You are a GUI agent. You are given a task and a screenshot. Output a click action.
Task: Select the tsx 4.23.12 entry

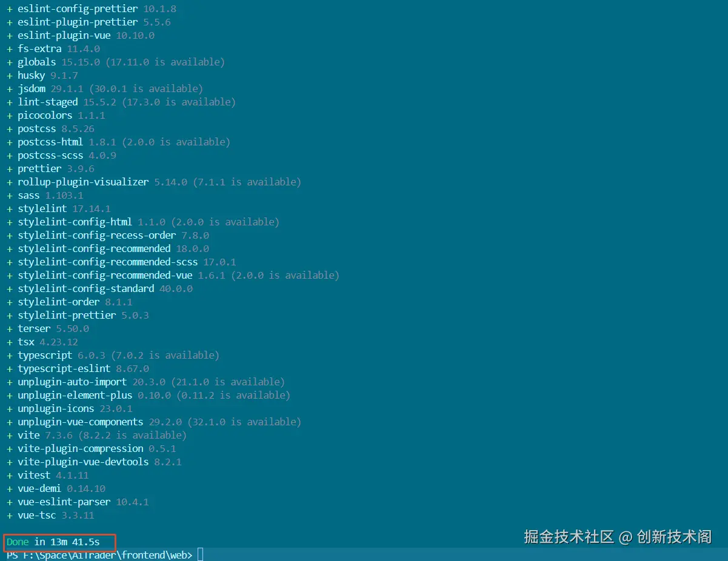coord(42,342)
